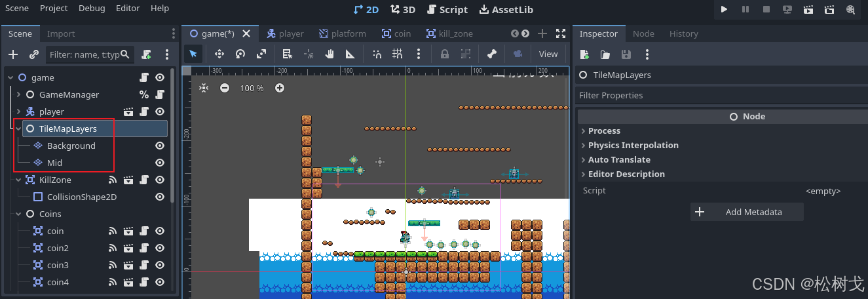Switch to the 3D workspace
The image size is (868, 299).
(x=403, y=9)
